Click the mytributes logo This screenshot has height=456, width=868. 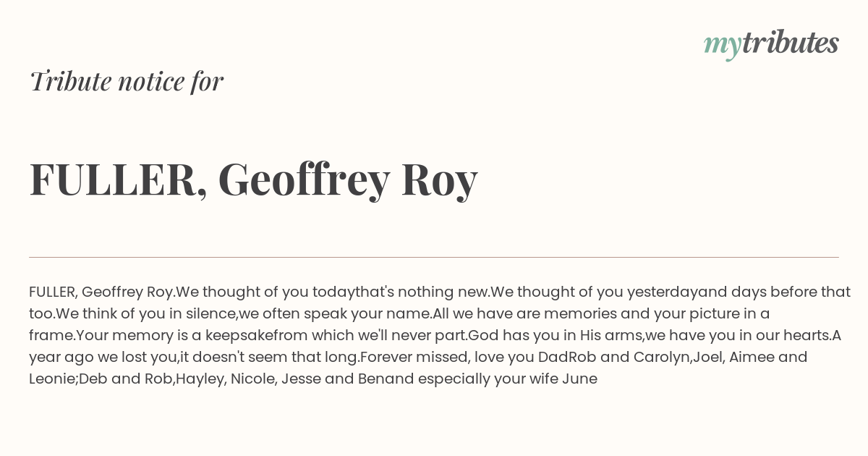[771, 44]
